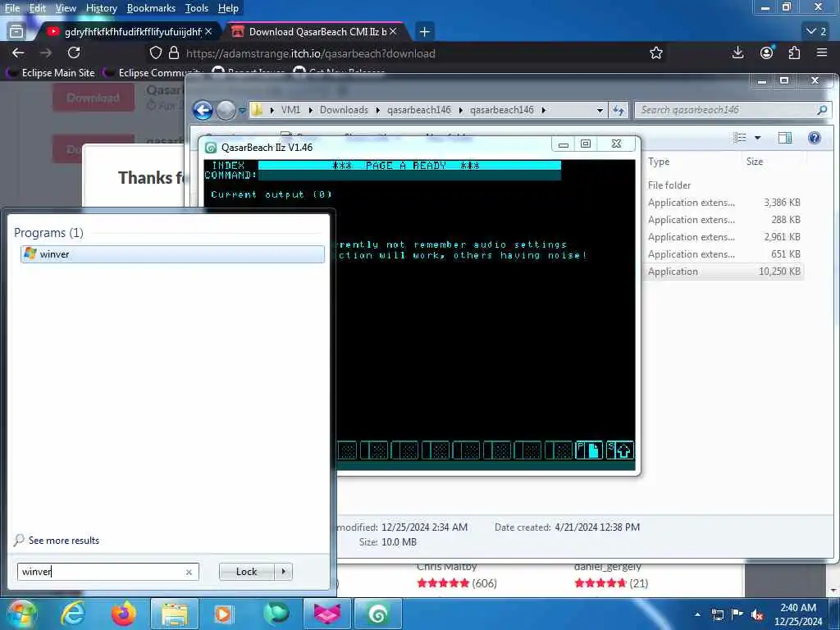Sort by the Size column header

(x=755, y=162)
